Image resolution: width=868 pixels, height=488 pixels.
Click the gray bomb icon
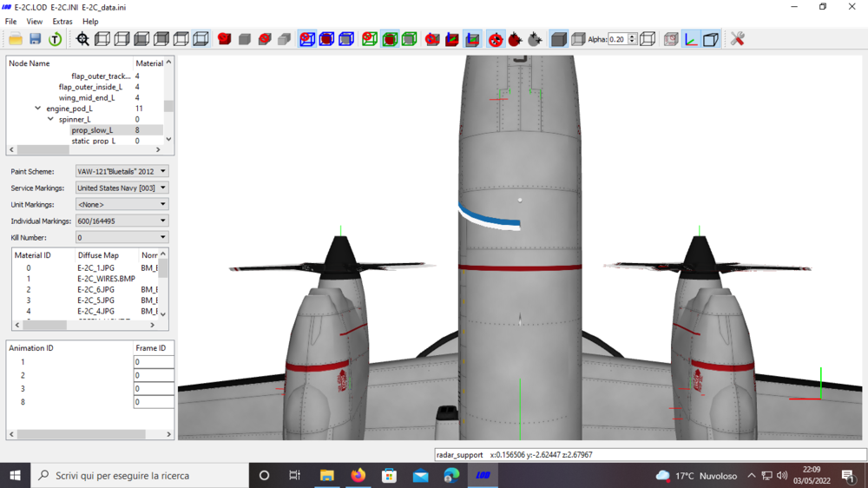click(535, 39)
